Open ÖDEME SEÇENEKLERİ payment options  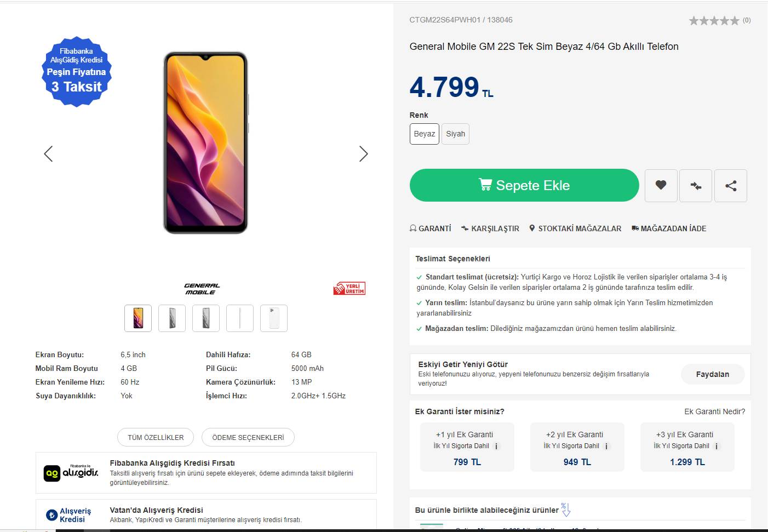pos(248,437)
